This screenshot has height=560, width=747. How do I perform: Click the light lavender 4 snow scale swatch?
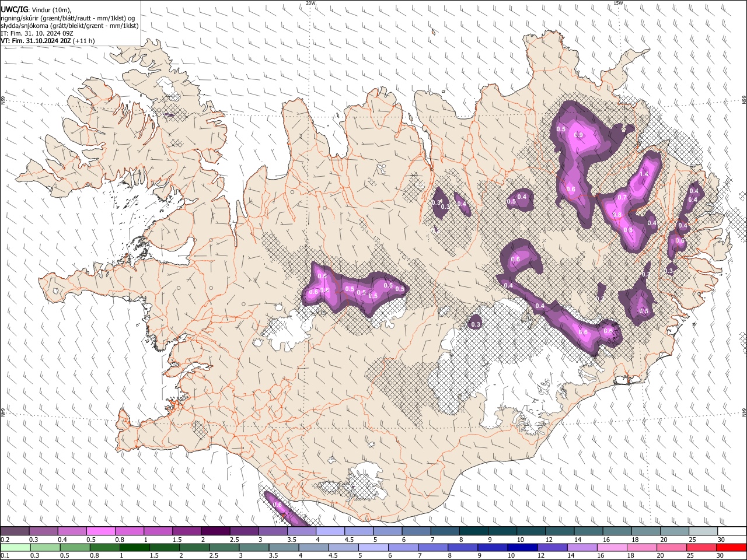(x=330, y=531)
